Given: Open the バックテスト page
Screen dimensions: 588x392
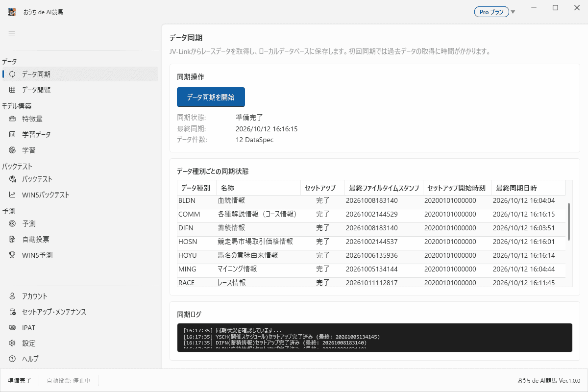Looking at the screenshot, I should pyautogui.click(x=80, y=179).
